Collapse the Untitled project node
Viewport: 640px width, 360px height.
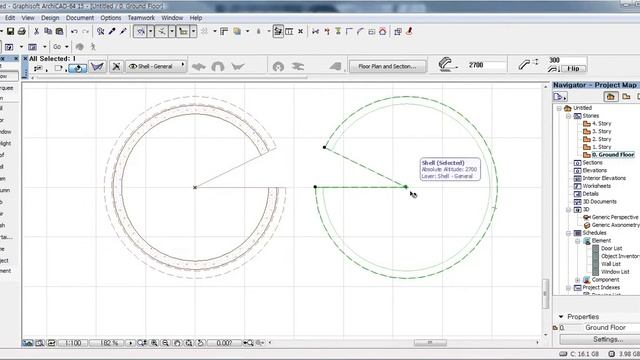tap(559, 109)
